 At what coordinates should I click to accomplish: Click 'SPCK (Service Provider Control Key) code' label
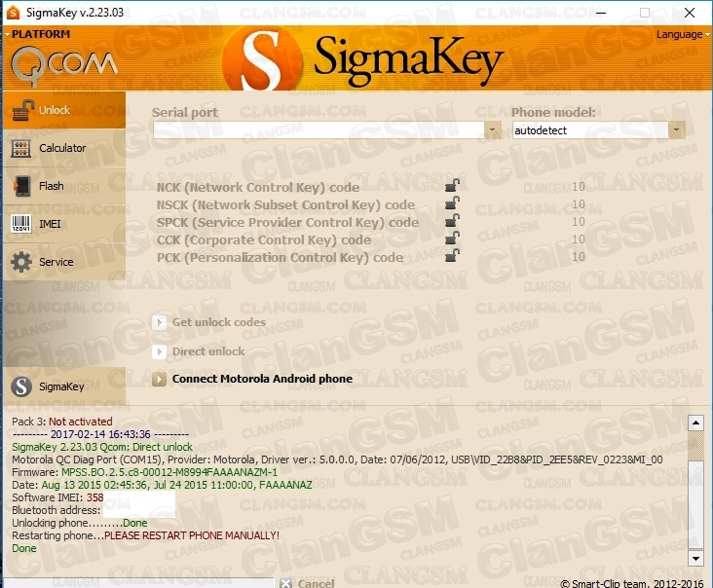click(x=287, y=223)
